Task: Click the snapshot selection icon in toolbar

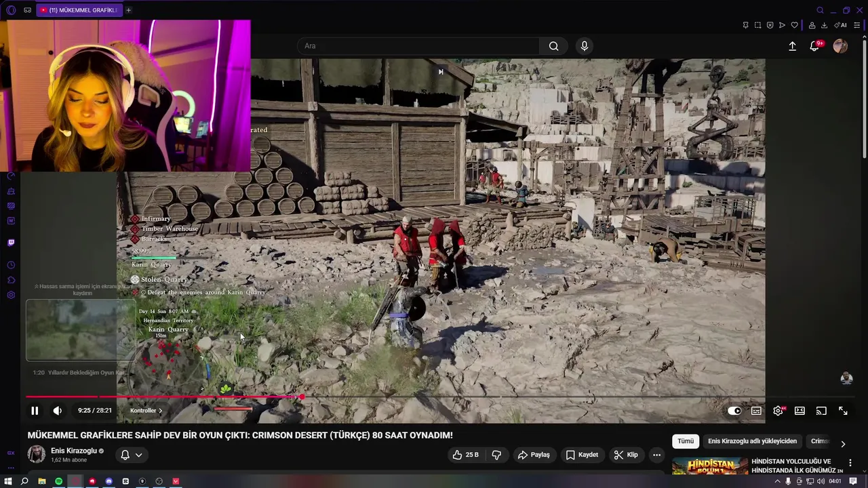Action: 757,25
